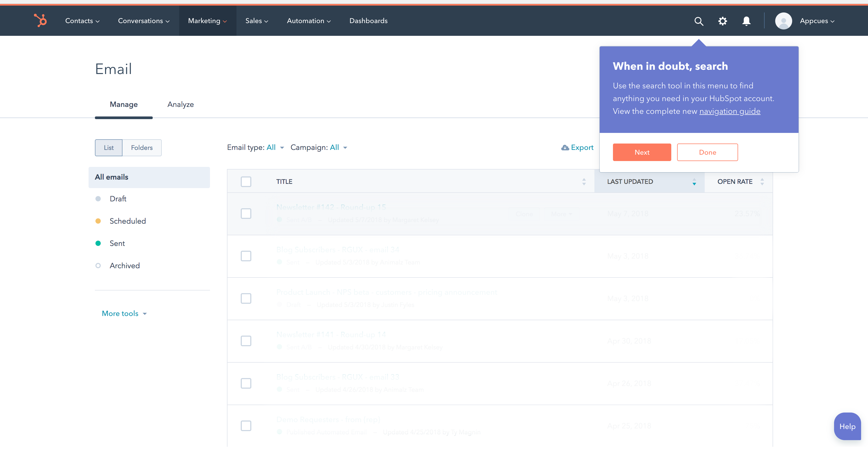Open the navigation guide link
The height and width of the screenshot is (451, 868).
[x=730, y=111]
